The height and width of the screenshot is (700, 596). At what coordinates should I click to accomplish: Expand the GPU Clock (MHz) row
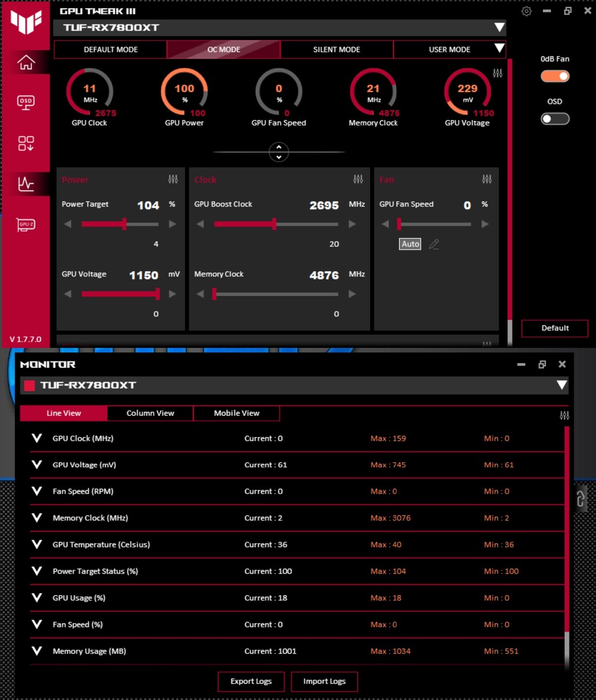coord(37,438)
